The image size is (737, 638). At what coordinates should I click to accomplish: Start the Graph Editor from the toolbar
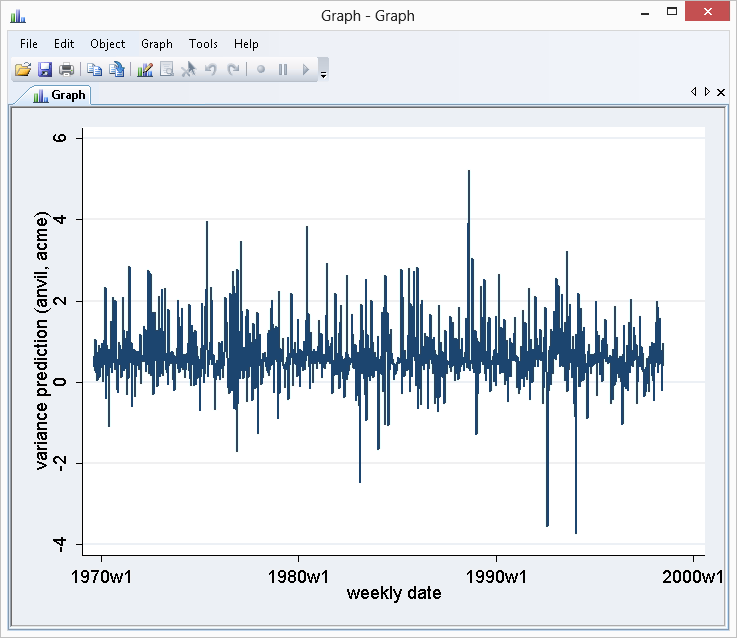point(145,70)
